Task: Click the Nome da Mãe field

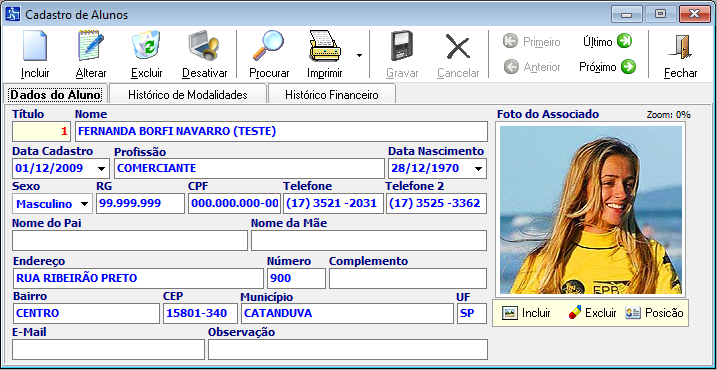Action: click(x=369, y=241)
